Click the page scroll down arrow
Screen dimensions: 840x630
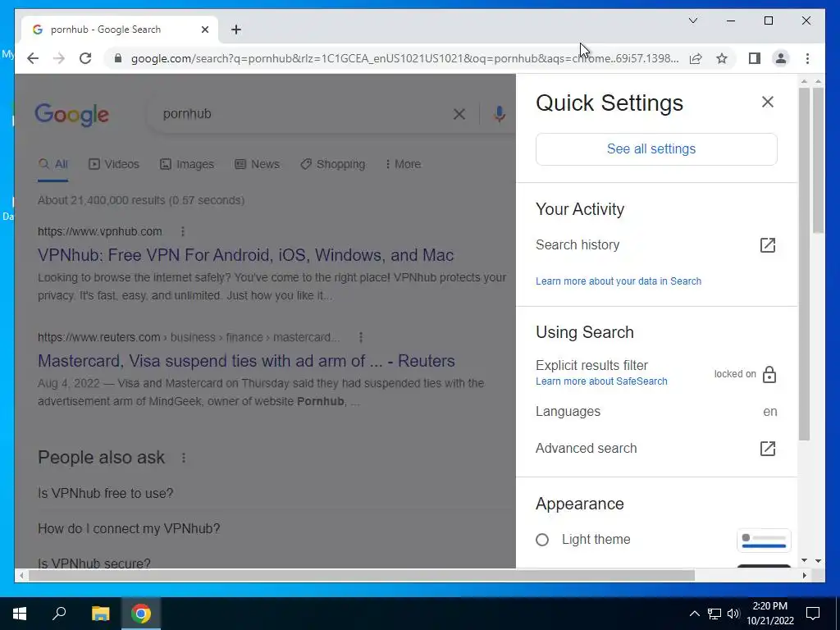[x=818, y=561]
